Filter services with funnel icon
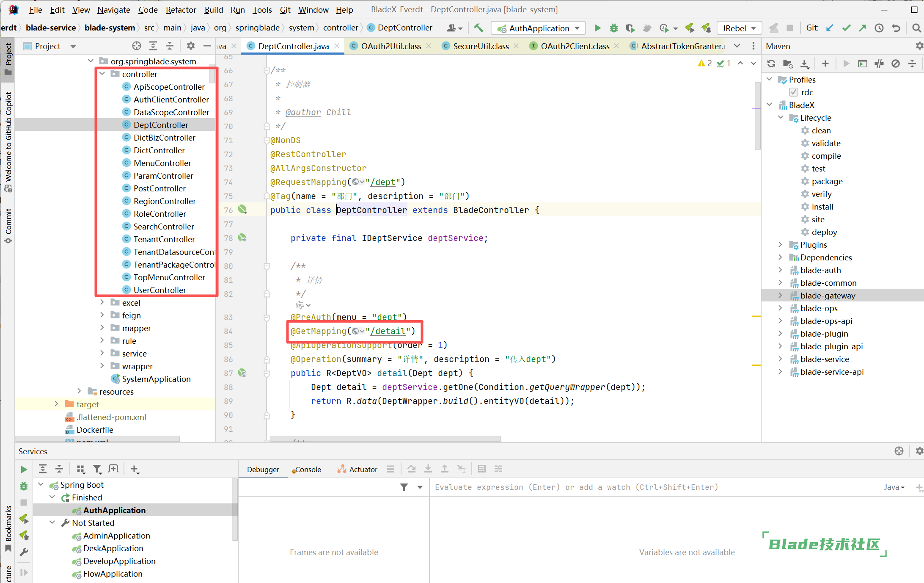Image resolution: width=924 pixels, height=583 pixels. [x=97, y=469]
